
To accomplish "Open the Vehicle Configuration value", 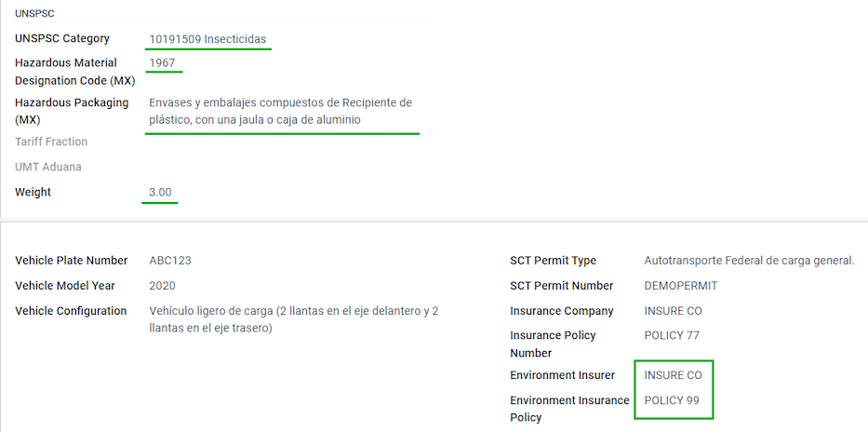I will coord(294,319).
